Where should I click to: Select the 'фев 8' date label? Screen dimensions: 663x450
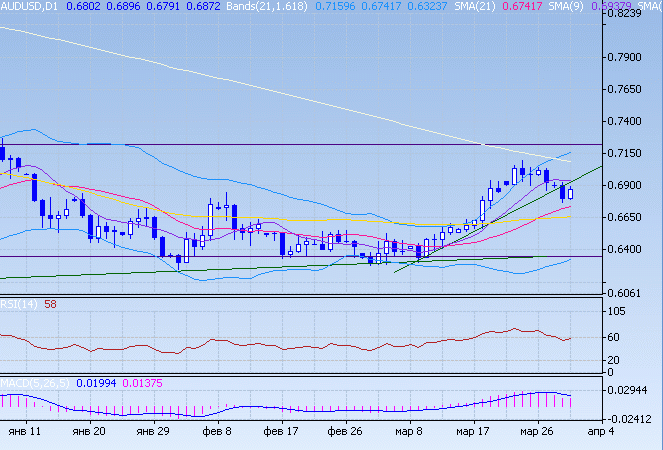pyautogui.click(x=215, y=432)
